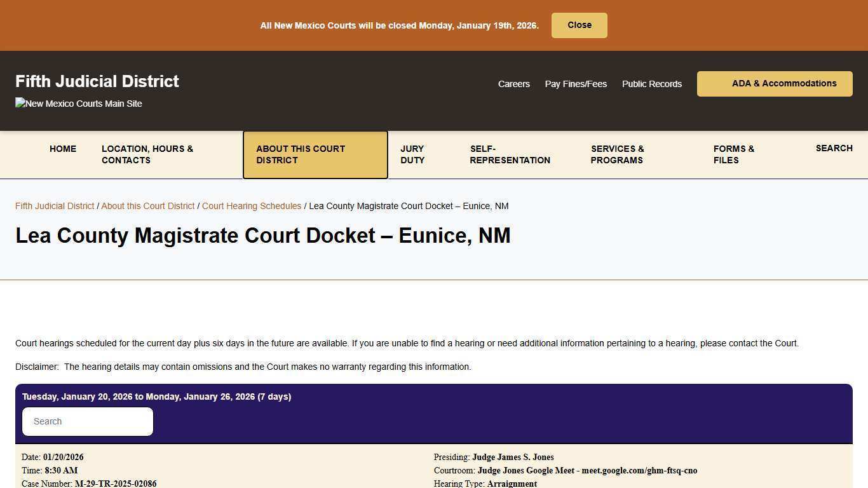Open SERVICES & PROGRAMS

(x=617, y=154)
